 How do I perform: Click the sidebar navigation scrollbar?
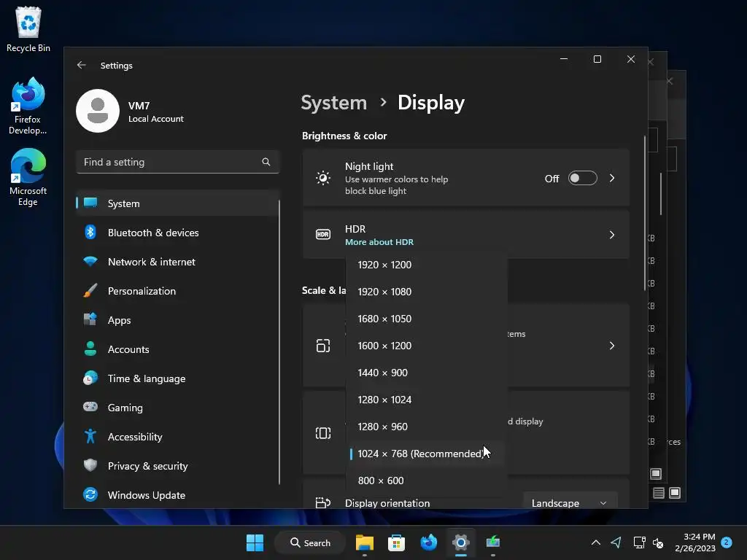tap(279, 343)
